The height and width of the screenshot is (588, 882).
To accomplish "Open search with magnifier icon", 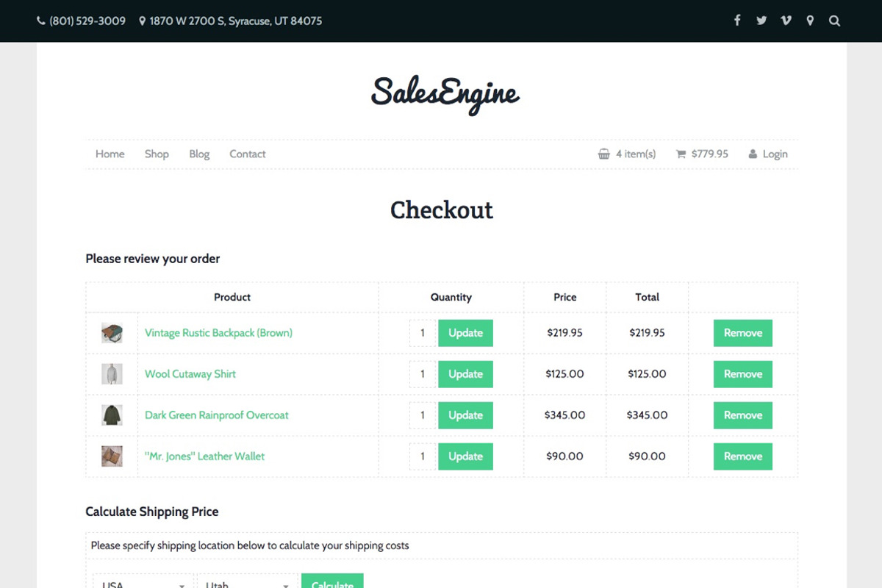I will click(x=834, y=21).
